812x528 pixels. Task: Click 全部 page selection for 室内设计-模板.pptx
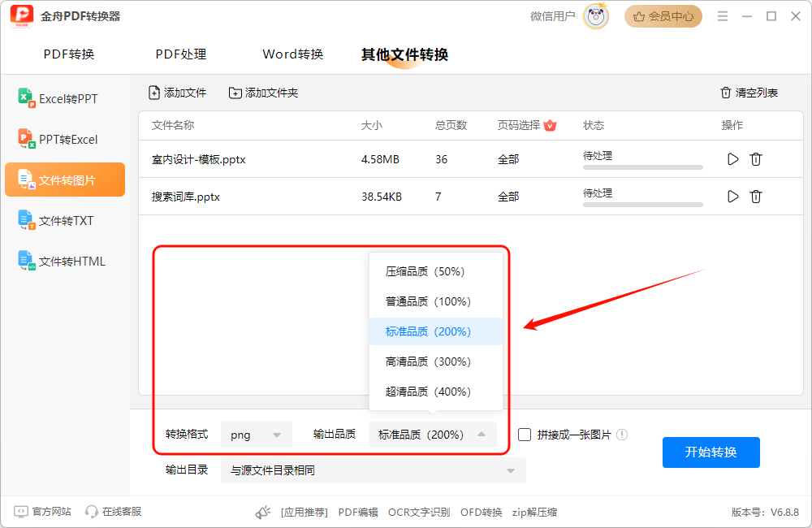coord(508,159)
